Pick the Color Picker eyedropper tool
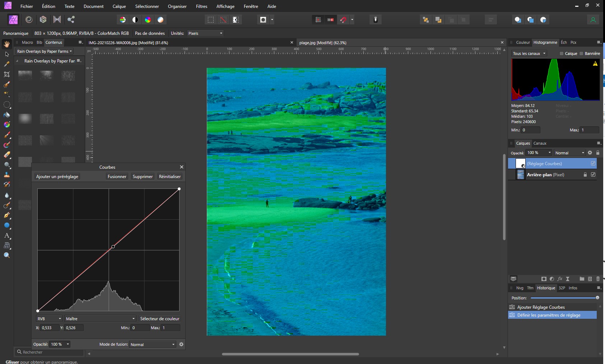Screen dimensions: 605x364 (7, 64)
